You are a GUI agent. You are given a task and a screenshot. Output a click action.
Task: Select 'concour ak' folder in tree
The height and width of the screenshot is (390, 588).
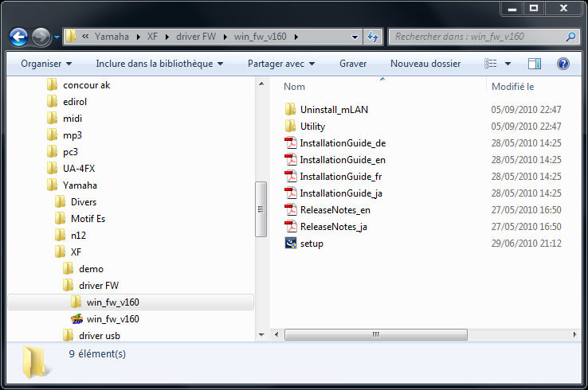pyautogui.click(x=86, y=85)
